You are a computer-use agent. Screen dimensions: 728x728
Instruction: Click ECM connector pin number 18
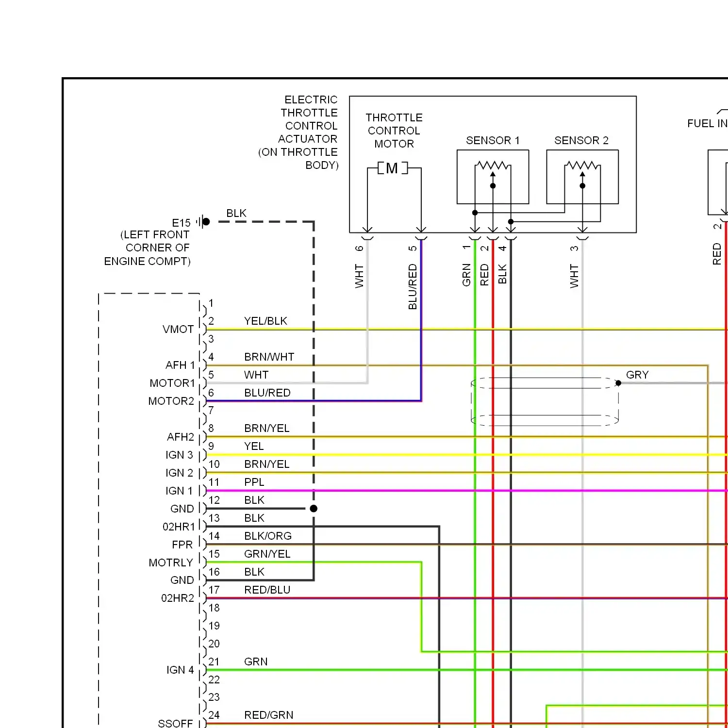[x=214, y=608]
